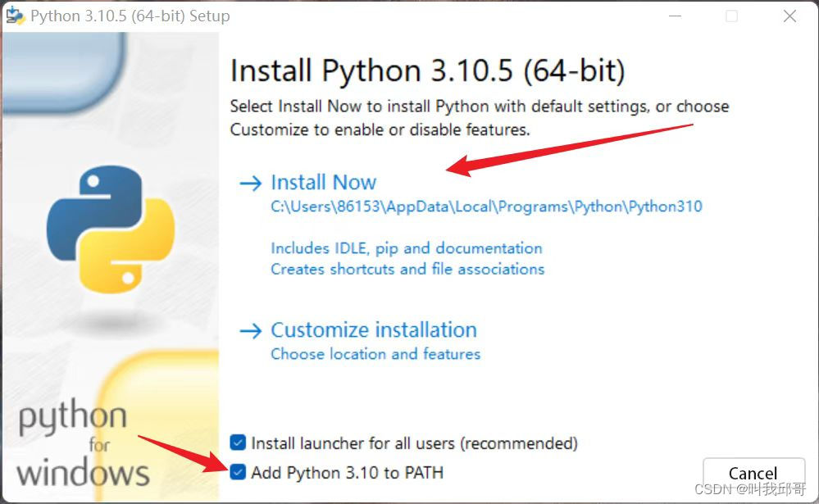Click the 'Add Python 3.10 to PATH' label
Viewport: 819px width, 504px height.
pos(348,472)
